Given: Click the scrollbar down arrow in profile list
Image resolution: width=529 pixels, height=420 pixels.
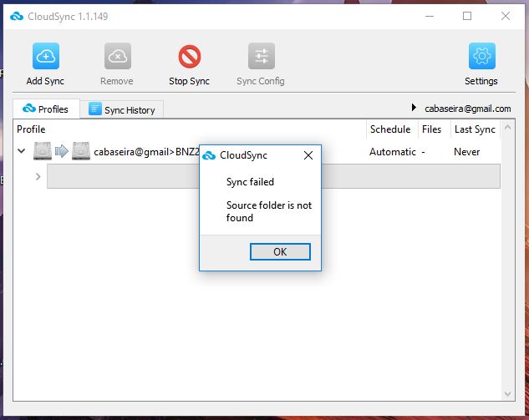Looking at the screenshot, I should [507, 394].
